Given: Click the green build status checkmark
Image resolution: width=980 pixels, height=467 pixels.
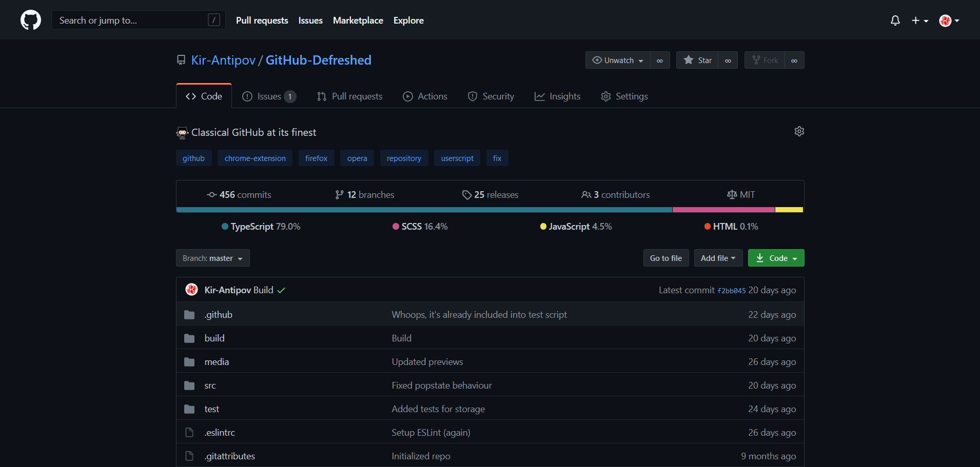Looking at the screenshot, I should coord(281,290).
